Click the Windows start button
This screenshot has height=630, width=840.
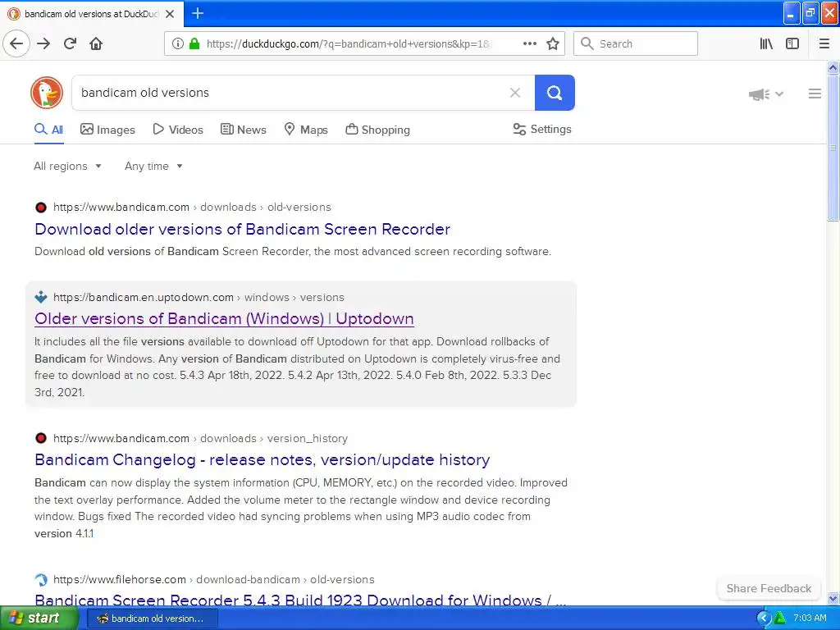[x=38, y=618]
